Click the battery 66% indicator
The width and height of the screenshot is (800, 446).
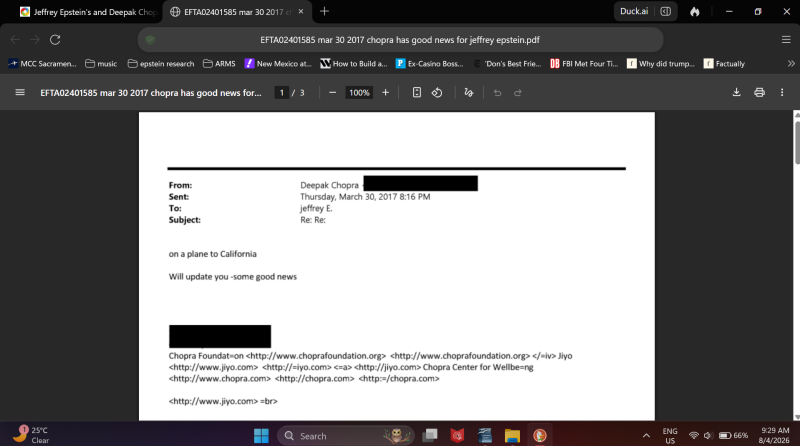pyautogui.click(x=733, y=435)
